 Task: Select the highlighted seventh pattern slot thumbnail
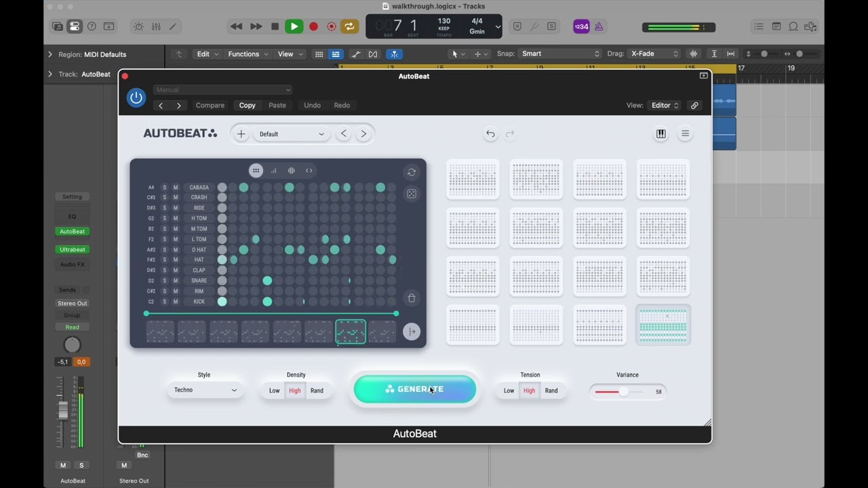coord(351,332)
